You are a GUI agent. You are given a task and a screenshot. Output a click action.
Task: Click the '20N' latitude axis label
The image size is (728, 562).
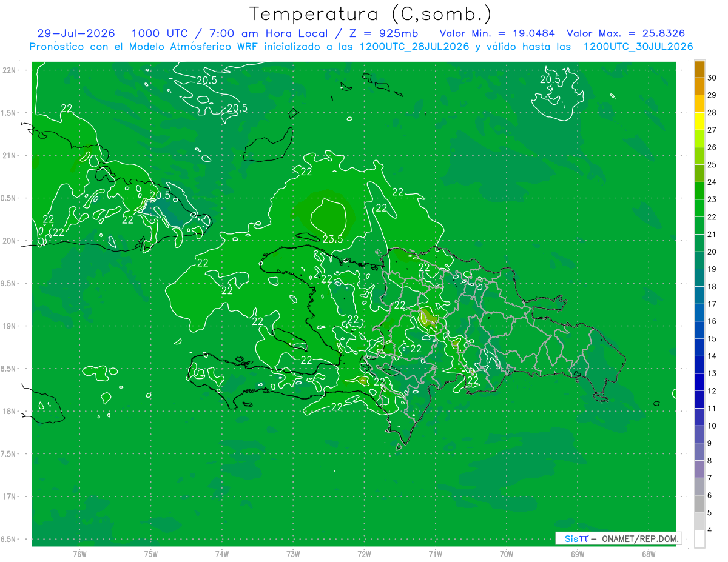pos(9,241)
